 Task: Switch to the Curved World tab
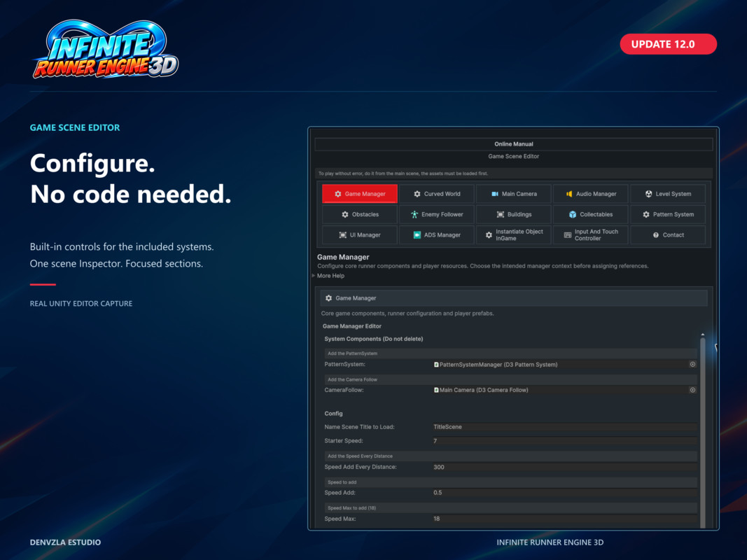click(437, 194)
